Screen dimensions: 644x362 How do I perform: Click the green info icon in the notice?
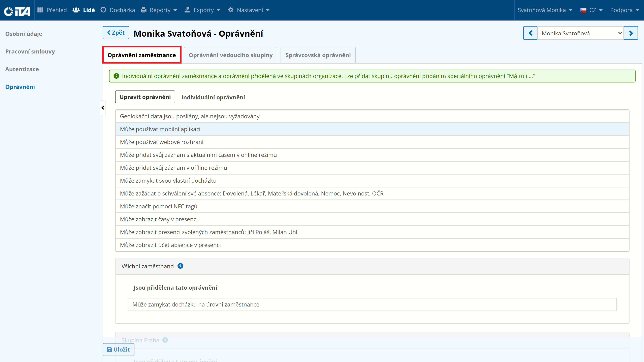[116, 76]
